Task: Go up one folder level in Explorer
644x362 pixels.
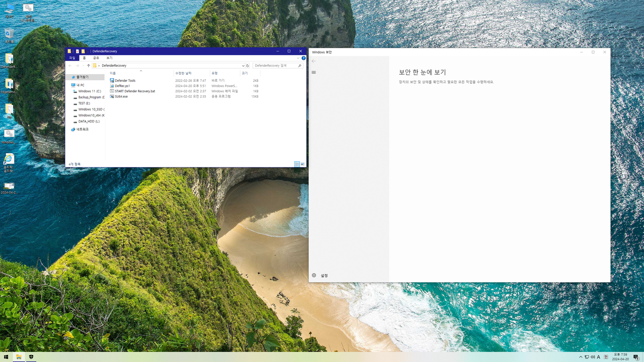Action: pos(88,66)
